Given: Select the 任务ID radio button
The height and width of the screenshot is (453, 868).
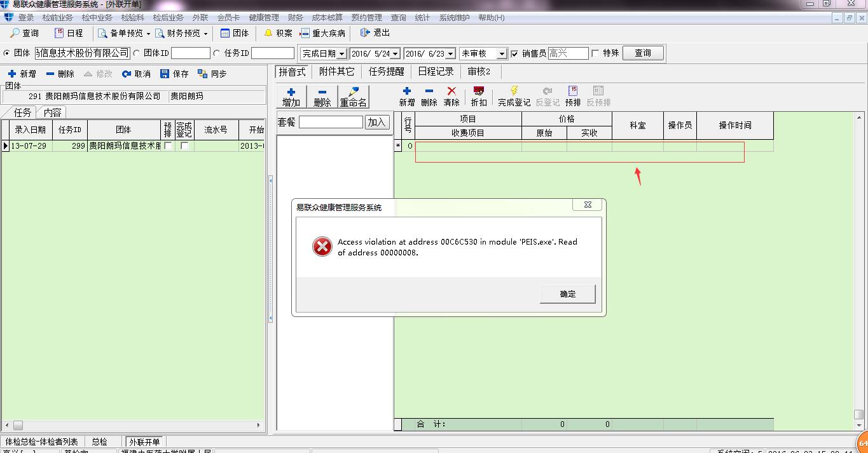Looking at the screenshot, I should click(217, 53).
